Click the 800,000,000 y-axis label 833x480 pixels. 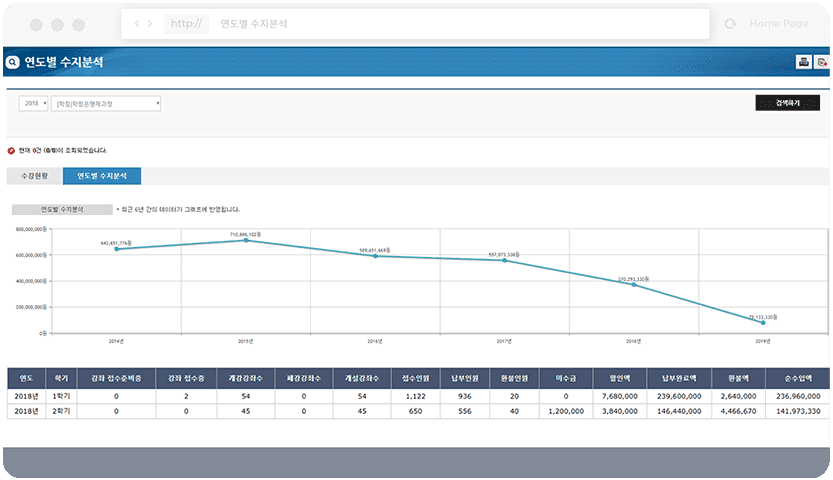(x=31, y=229)
